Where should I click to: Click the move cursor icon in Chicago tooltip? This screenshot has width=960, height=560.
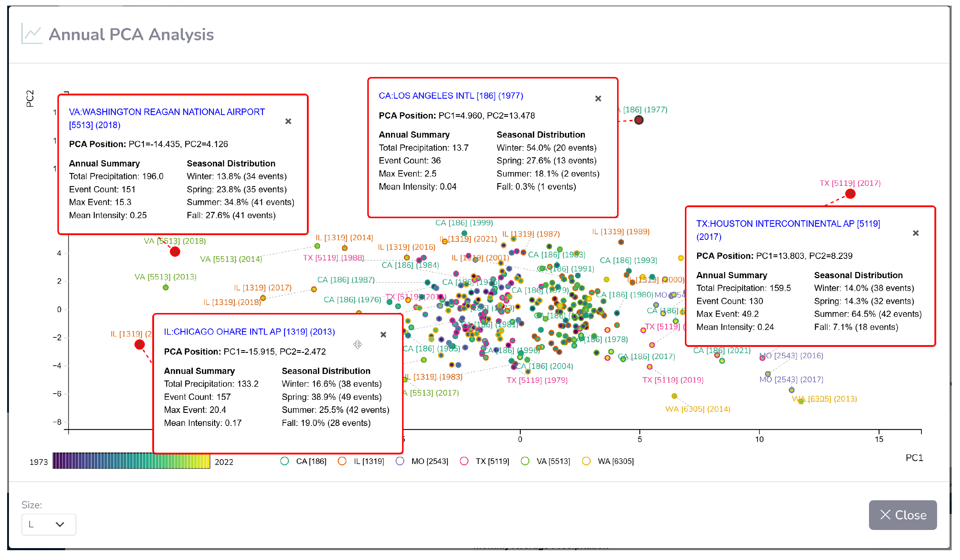[x=358, y=345]
